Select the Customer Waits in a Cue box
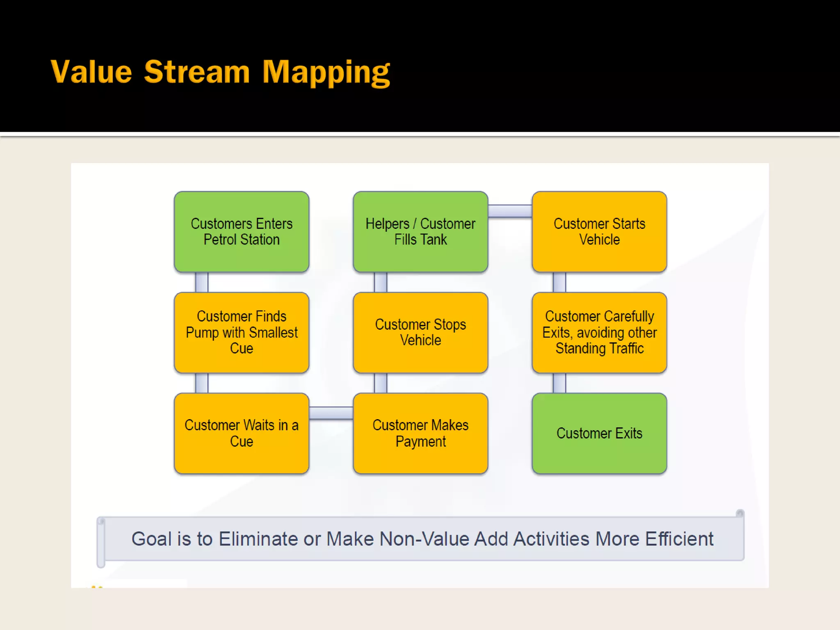Image resolution: width=840 pixels, height=630 pixels. [x=242, y=433]
